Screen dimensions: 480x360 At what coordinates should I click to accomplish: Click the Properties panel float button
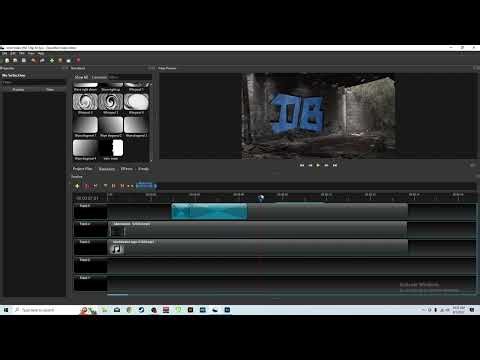pos(63,68)
